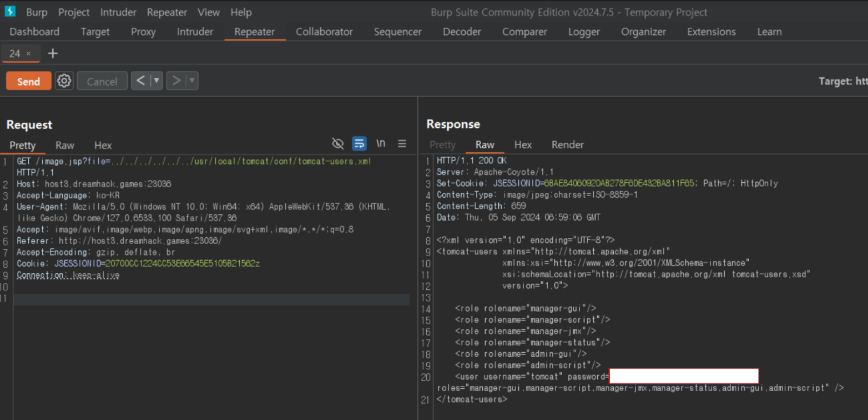Viewport: 868px width, 420px height.
Task: Switch to the Extensions tab
Action: [711, 32]
